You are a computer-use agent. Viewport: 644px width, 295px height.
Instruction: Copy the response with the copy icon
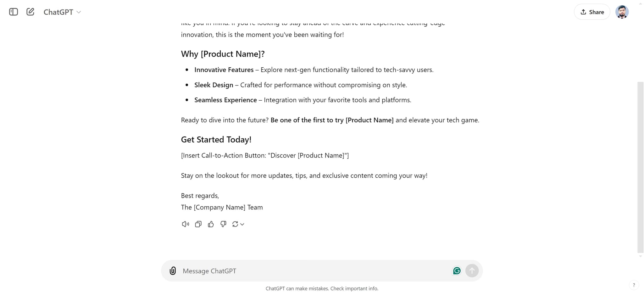pyautogui.click(x=198, y=224)
